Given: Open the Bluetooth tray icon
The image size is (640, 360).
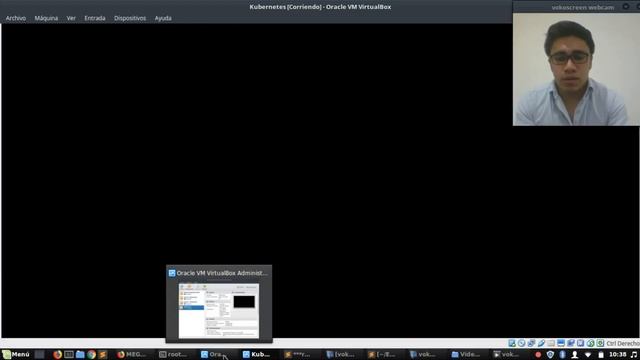Looking at the screenshot, I should pos(562,355).
